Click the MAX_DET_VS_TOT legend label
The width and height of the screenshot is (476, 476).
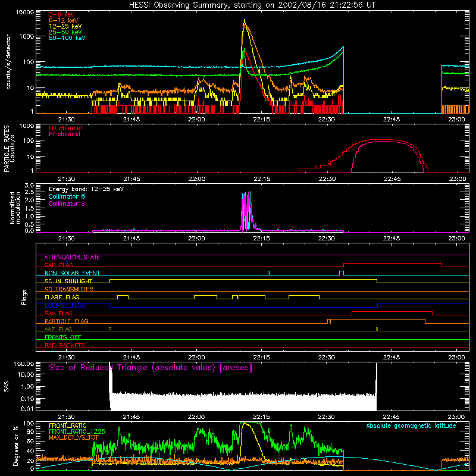(x=73, y=437)
